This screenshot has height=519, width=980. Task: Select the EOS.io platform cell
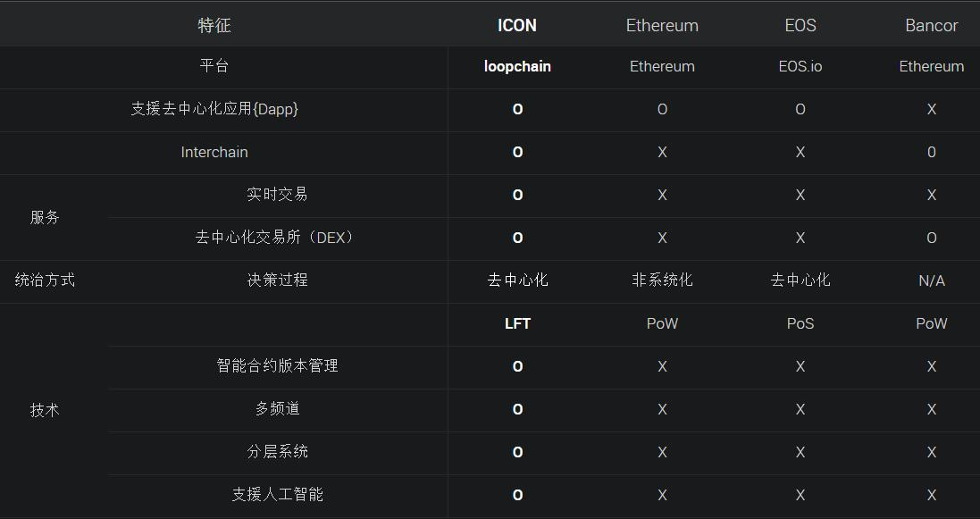(x=800, y=66)
